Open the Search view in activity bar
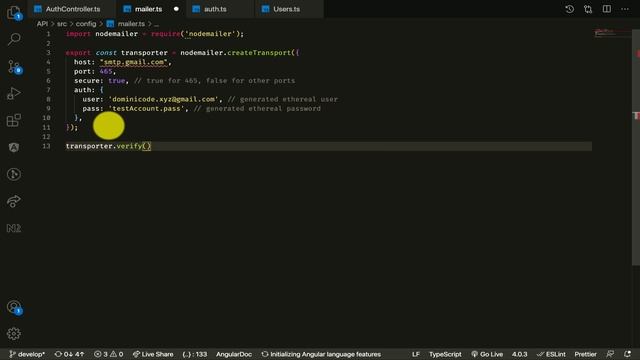640x360 pixels. coord(14,39)
